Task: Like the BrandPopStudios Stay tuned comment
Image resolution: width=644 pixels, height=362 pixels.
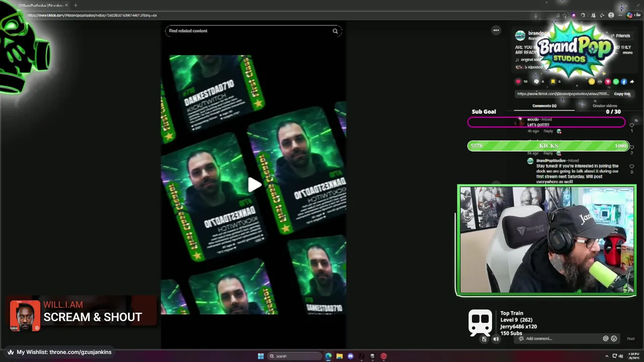Action: pyautogui.click(x=632, y=166)
